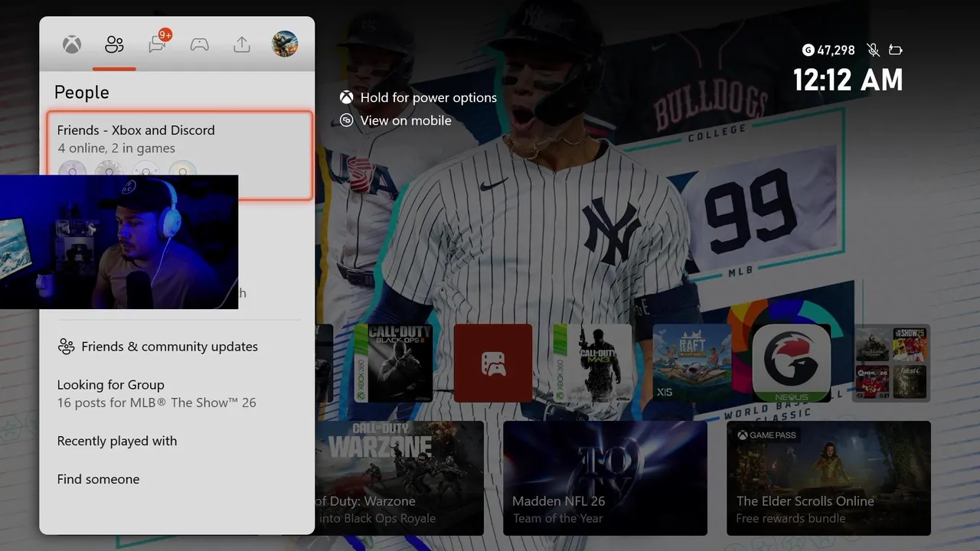Click Hold for power options hint
This screenshot has height=551, width=980.
click(428, 97)
